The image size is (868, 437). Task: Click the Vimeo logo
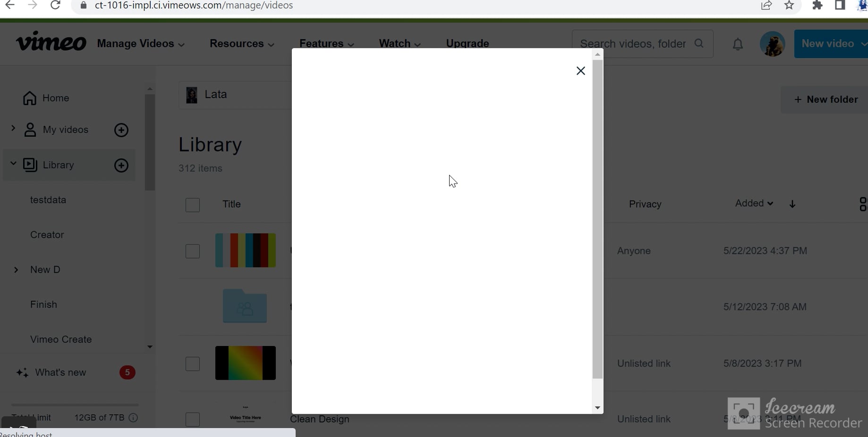pyautogui.click(x=51, y=42)
